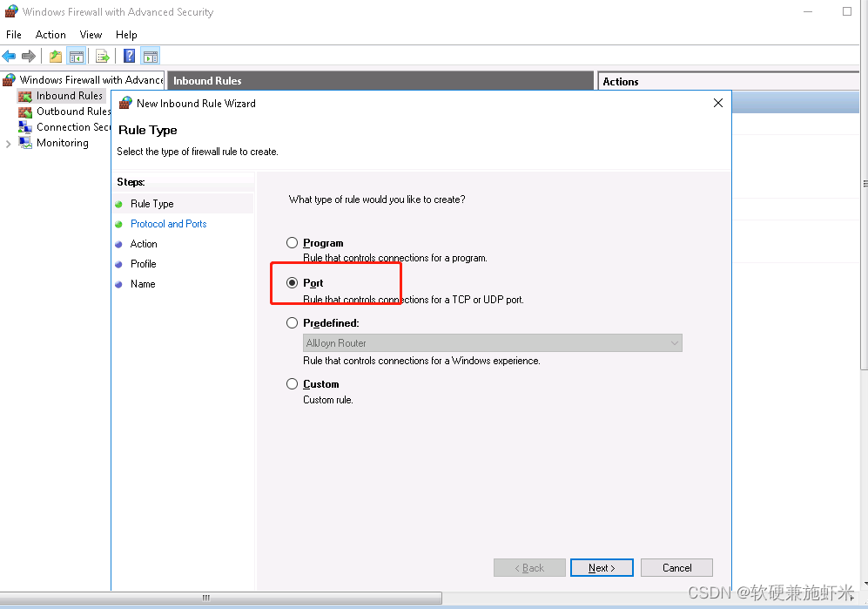Select Monitoring in the console tree
The image size is (868, 609).
tap(63, 143)
